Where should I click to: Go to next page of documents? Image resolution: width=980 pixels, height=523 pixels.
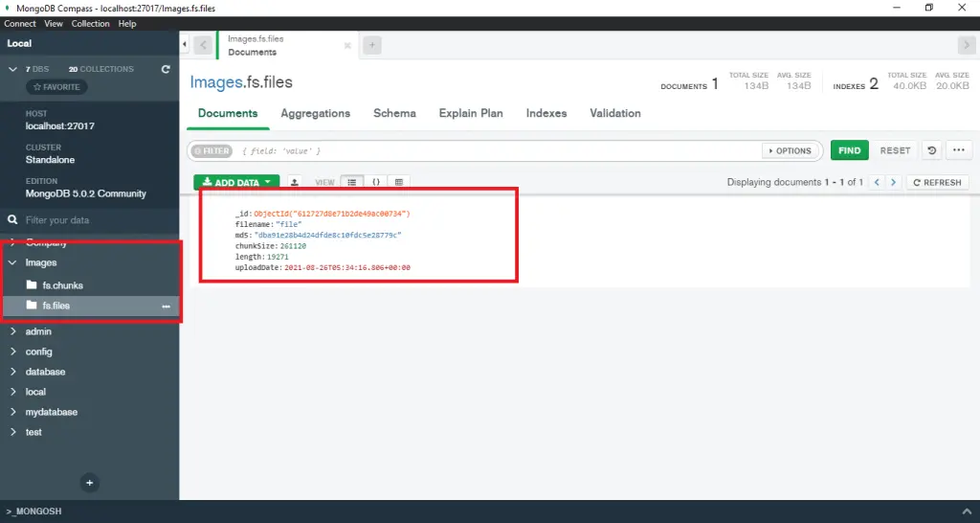(894, 183)
